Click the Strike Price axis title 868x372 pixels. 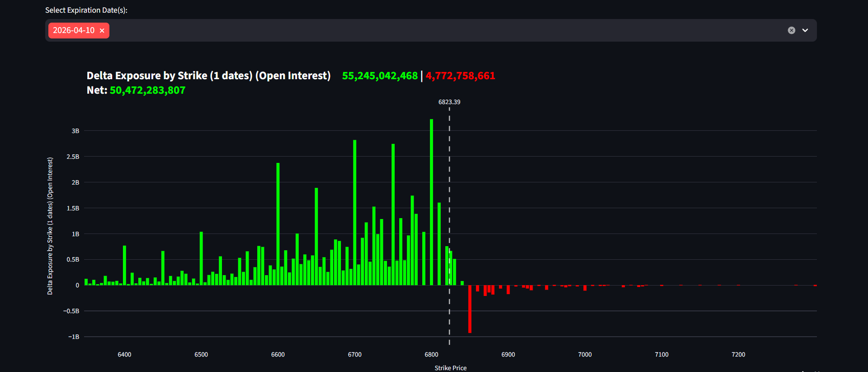(x=450, y=368)
